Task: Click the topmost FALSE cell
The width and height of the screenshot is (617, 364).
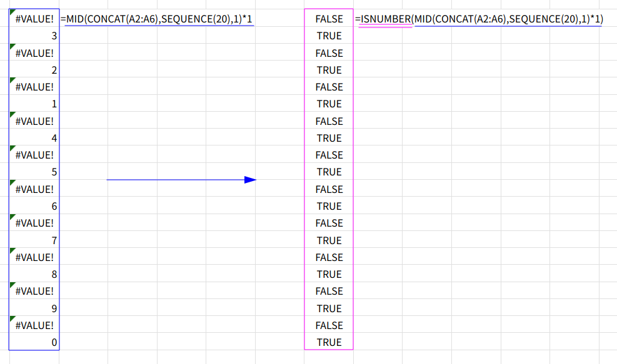Action: point(329,19)
